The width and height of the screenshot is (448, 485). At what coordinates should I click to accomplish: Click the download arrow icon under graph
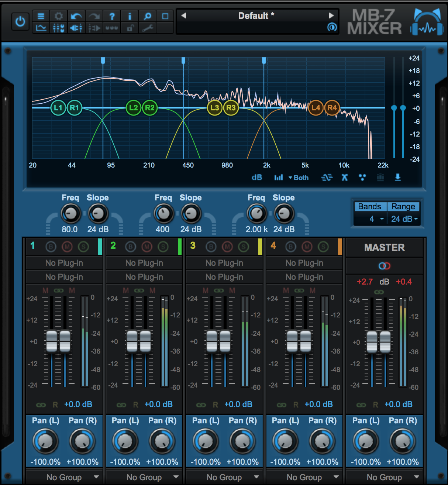coord(397,178)
